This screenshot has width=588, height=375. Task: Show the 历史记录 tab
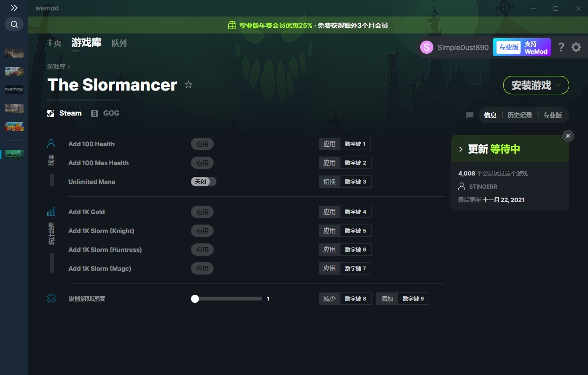coord(520,115)
